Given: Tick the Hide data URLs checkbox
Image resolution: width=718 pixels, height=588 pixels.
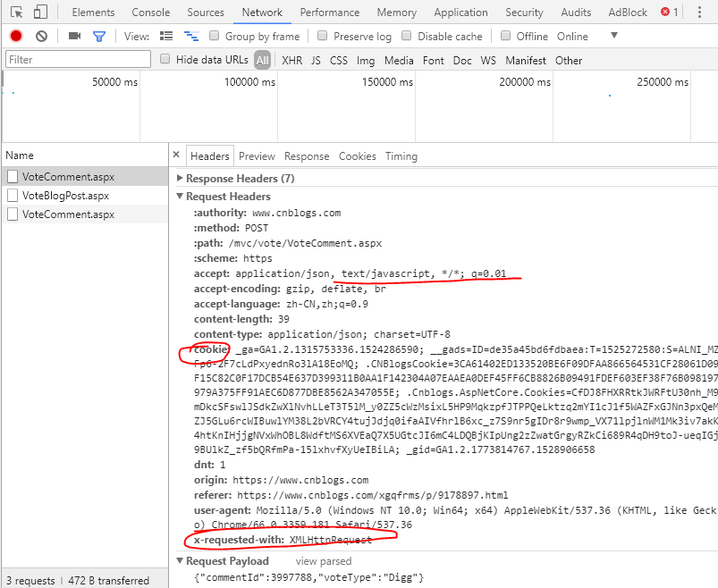Looking at the screenshot, I should pyautogui.click(x=165, y=60).
